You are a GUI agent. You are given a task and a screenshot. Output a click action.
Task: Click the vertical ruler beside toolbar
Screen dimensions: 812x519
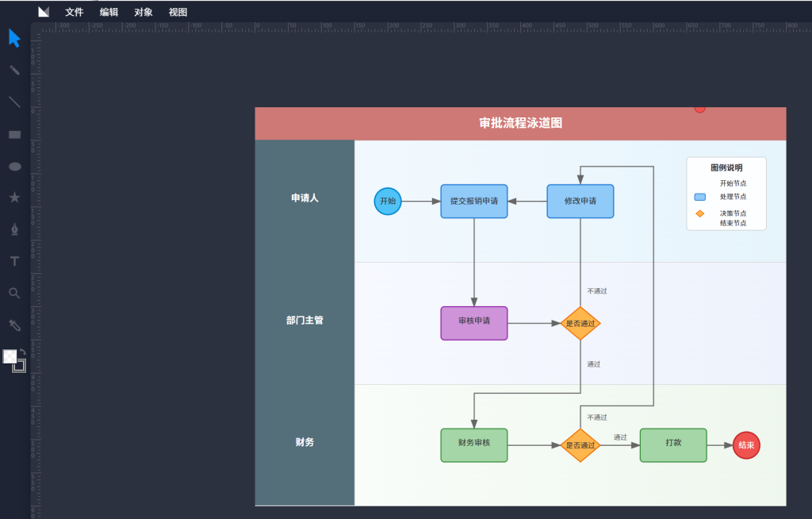[x=35, y=276]
